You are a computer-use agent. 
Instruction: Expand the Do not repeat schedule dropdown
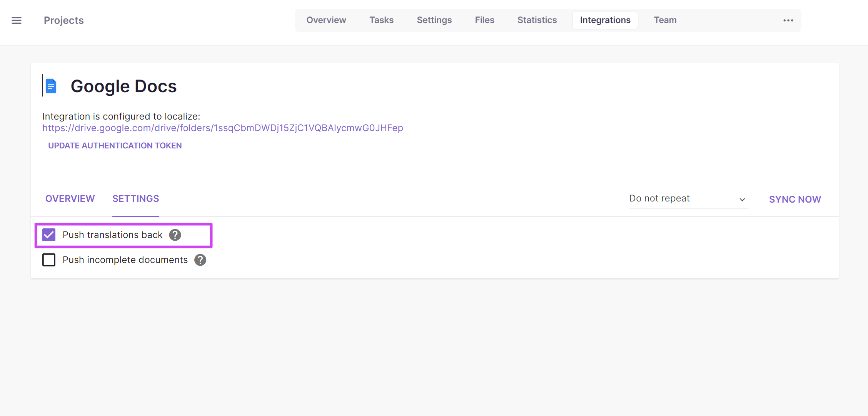point(688,199)
